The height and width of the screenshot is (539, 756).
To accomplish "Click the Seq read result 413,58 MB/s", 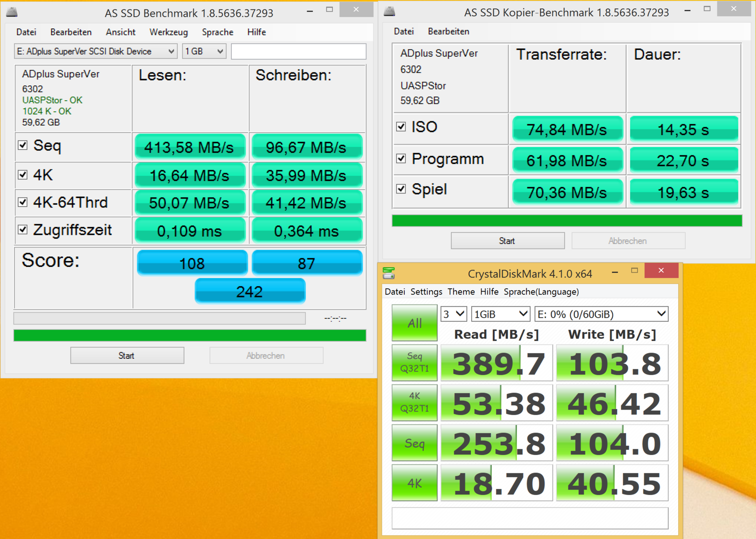I will pyautogui.click(x=190, y=147).
